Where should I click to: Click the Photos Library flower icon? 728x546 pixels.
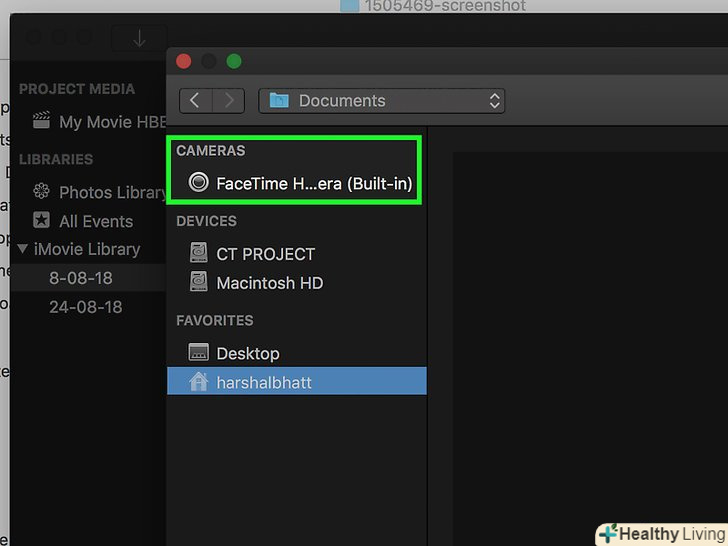point(41,191)
